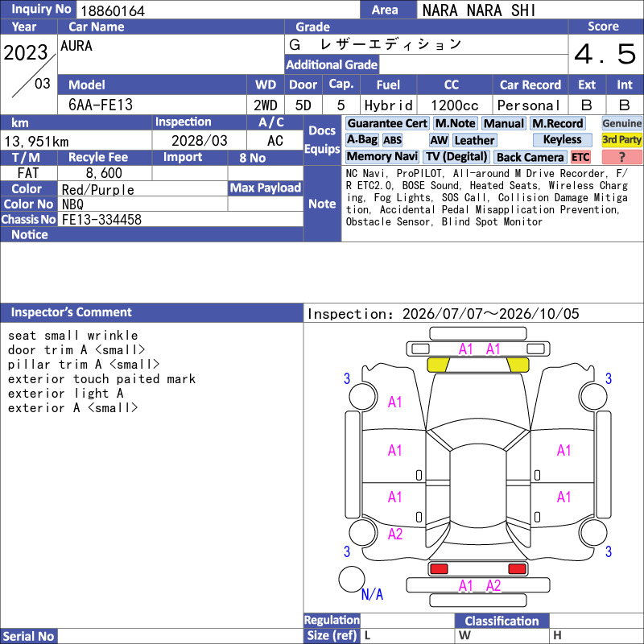Click the inspection period 2026/07/07~2026/10/05
Screen dimensions: 644x644
[x=490, y=314]
